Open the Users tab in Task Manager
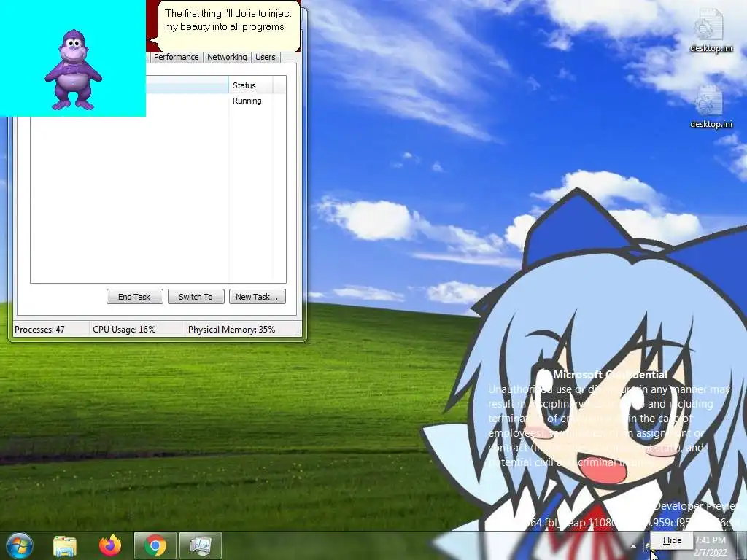The width and height of the screenshot is (747, 560). pyautogui.click(x=266, y=57)
